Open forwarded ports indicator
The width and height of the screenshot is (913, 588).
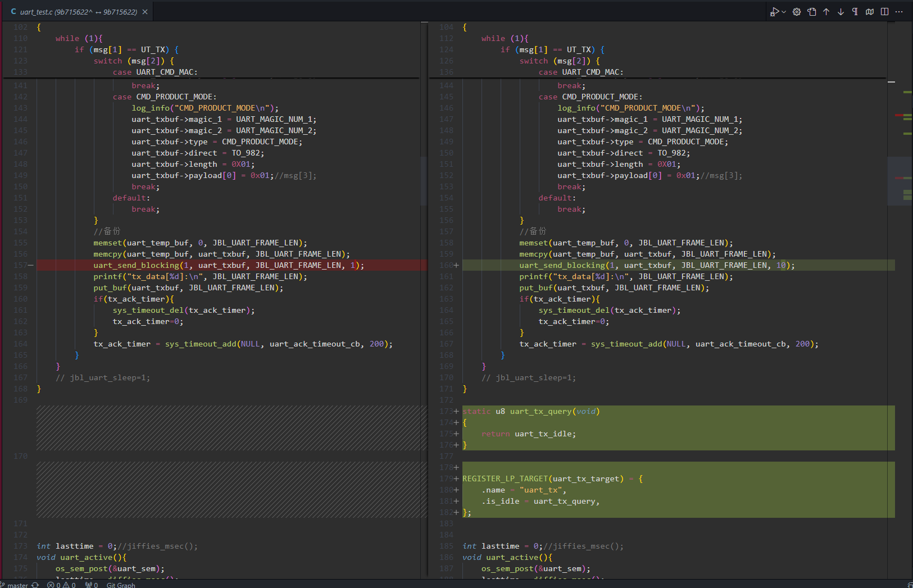(x=92, y=585)
